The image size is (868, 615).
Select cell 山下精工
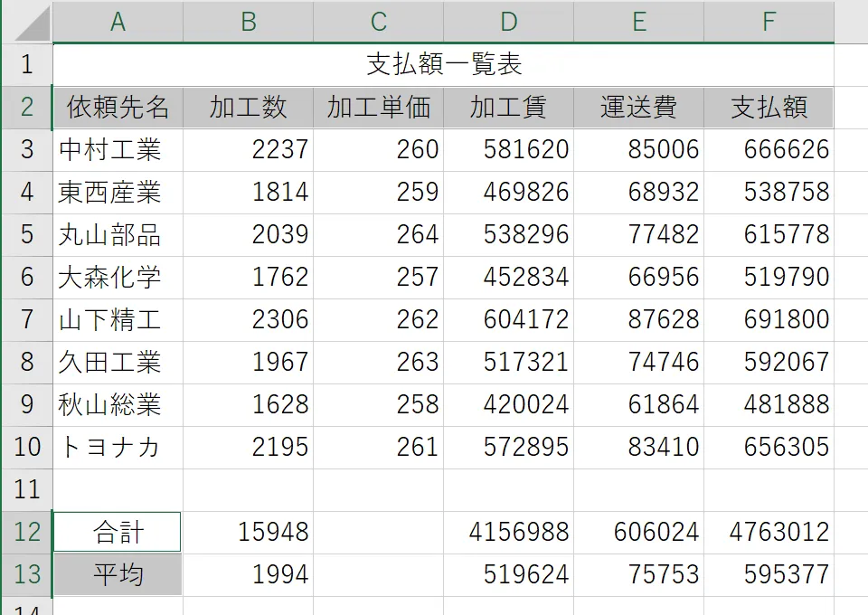[x=118, y=320]
